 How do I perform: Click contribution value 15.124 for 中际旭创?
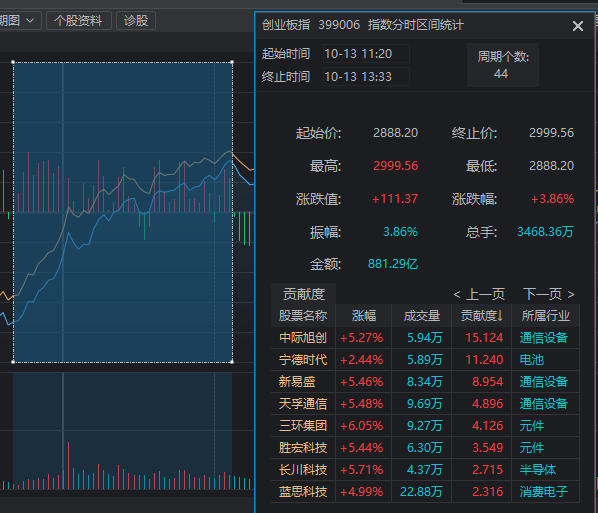[484, 338]
